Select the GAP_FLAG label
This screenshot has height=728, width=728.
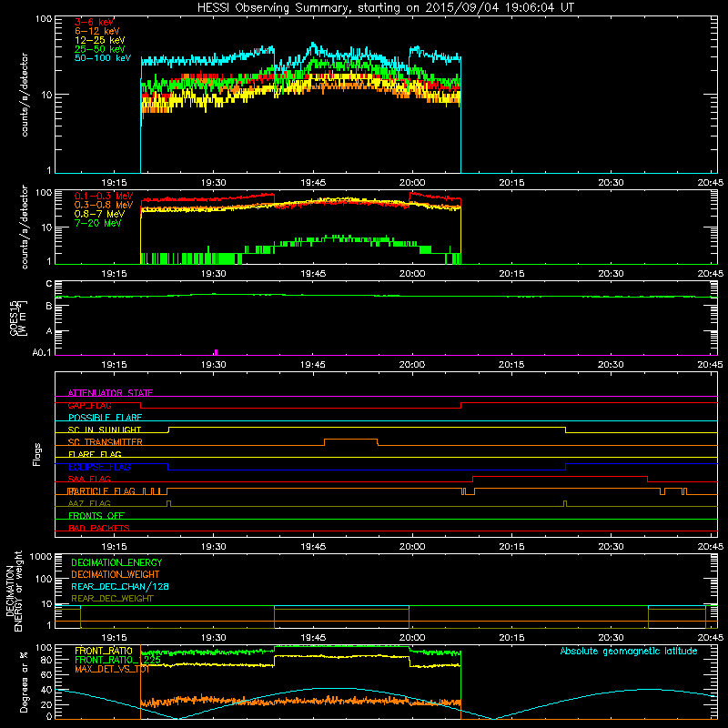coord(89,405)
